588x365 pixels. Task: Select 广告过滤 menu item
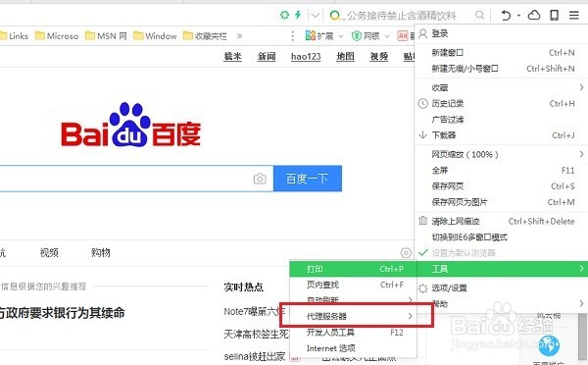click(x=501, y=120)
